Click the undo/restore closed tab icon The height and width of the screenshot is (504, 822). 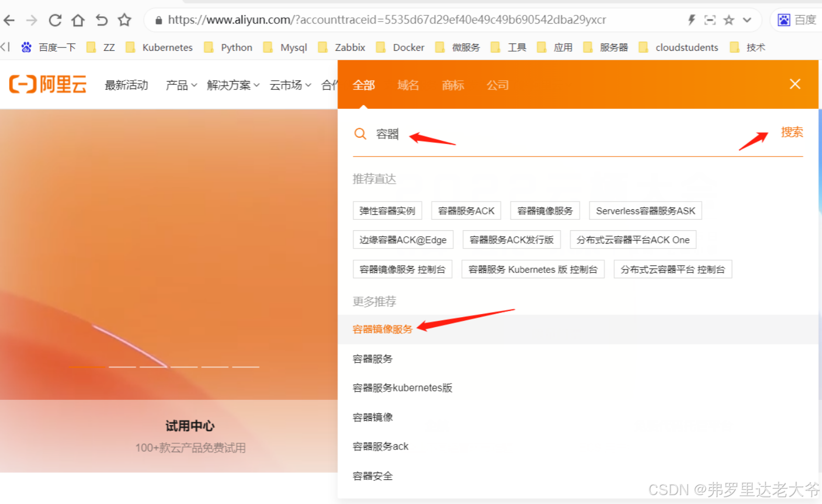pos(102,20)
